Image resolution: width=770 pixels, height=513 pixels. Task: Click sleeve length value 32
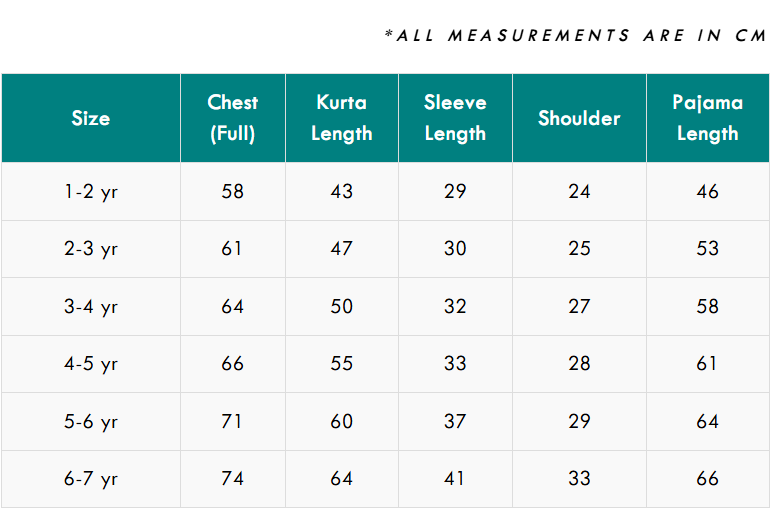tap(455, 306)
